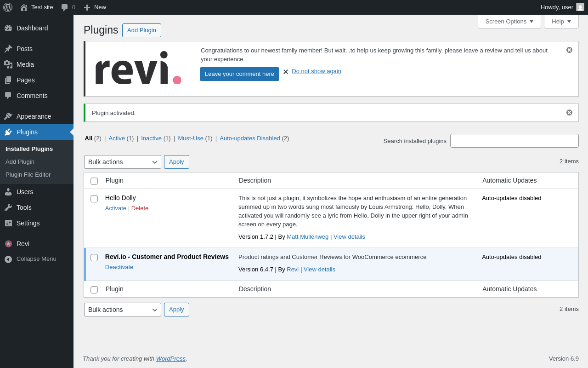Sort by Plugin column header
This screenshot has height=368, width=588.
point(114,180)
